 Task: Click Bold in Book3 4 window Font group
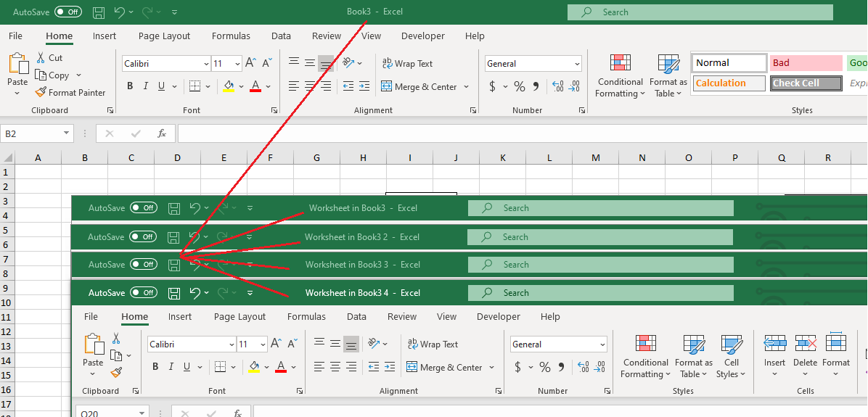point(155,367)
